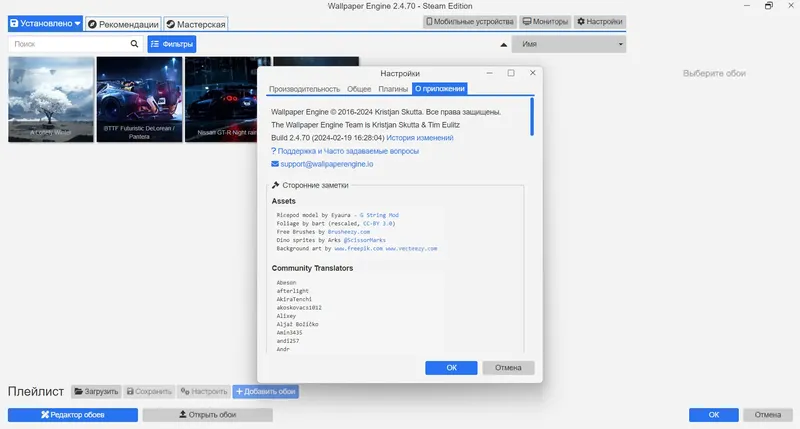Switch to the Производительность tab
The width and height of the screenshot is (800, 429).
305,89
